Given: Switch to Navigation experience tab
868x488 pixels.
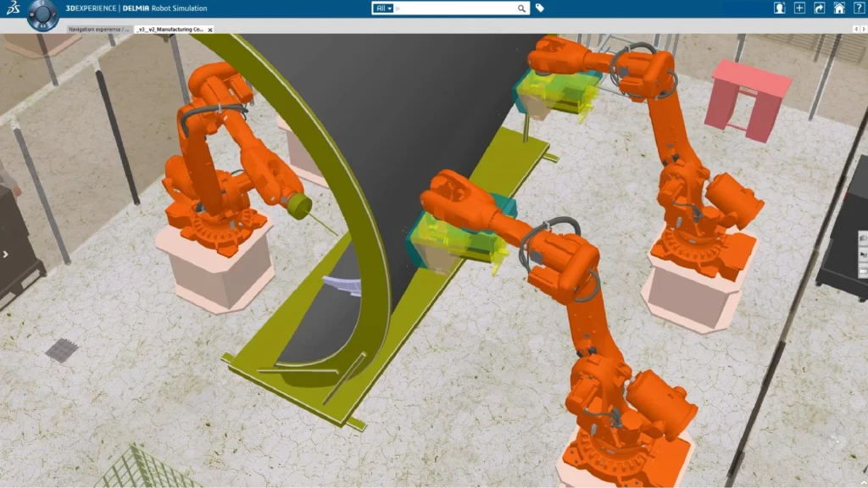Looking at the screenshot, I should click(x=99, y=29).
